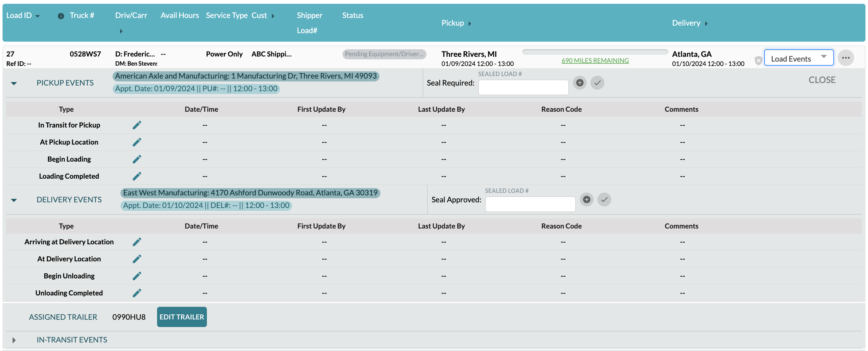Add a seal number for Seal Approved
Image resolution: width=868 pixels, height=351 pixels.
tap(587, 199)
